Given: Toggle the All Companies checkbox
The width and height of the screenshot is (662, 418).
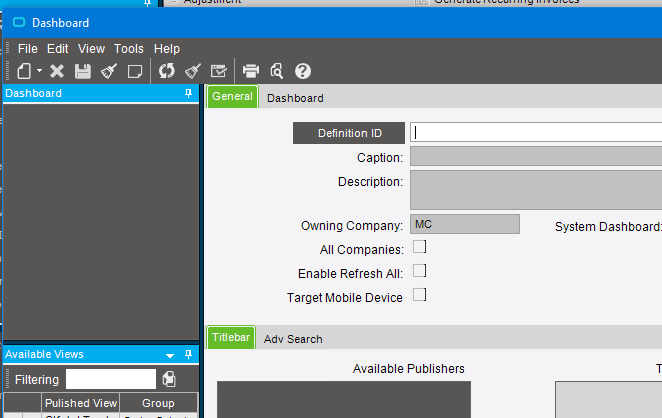Looking at the screenshot, I should 419,247.
